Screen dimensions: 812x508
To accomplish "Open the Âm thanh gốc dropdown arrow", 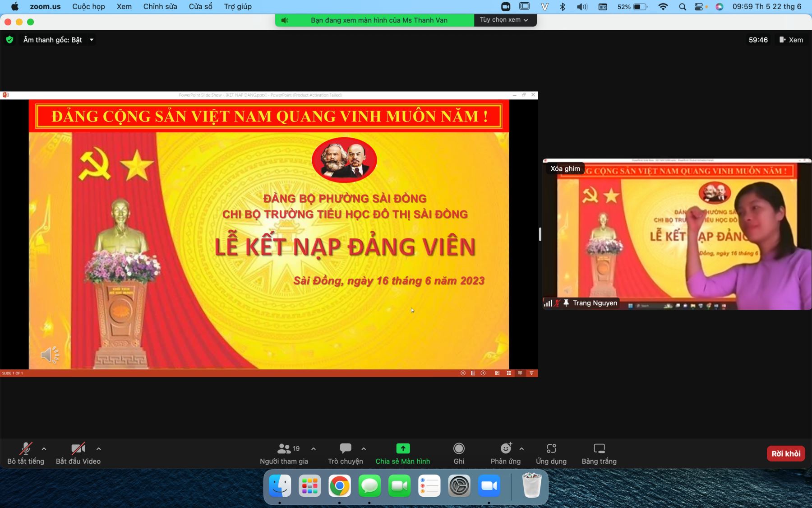I will pos(92,40).
